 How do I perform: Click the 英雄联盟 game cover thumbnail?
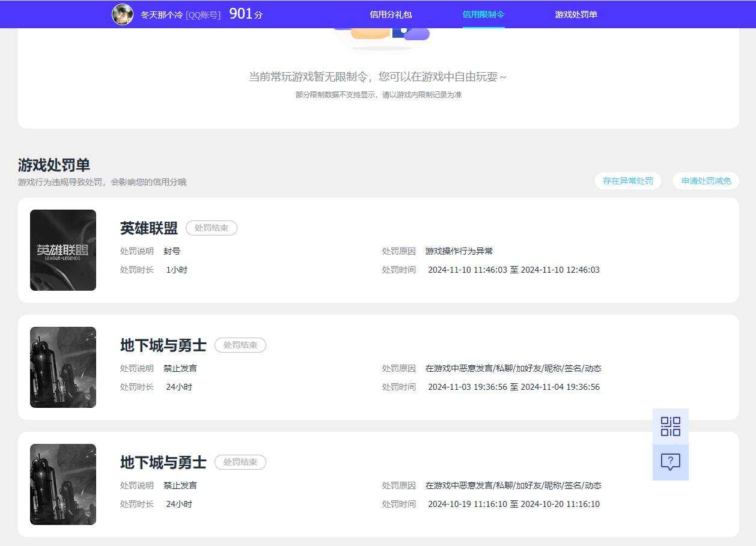(x=63, y=250)
